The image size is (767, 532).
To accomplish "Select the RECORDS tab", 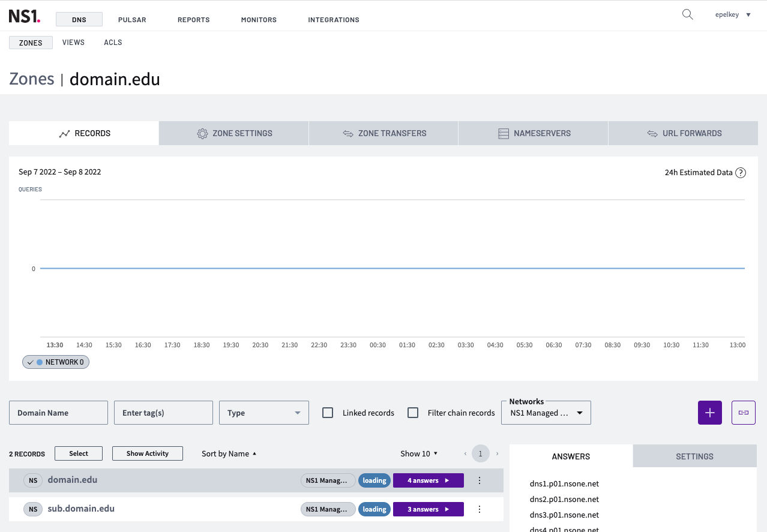I will [84, 133].
